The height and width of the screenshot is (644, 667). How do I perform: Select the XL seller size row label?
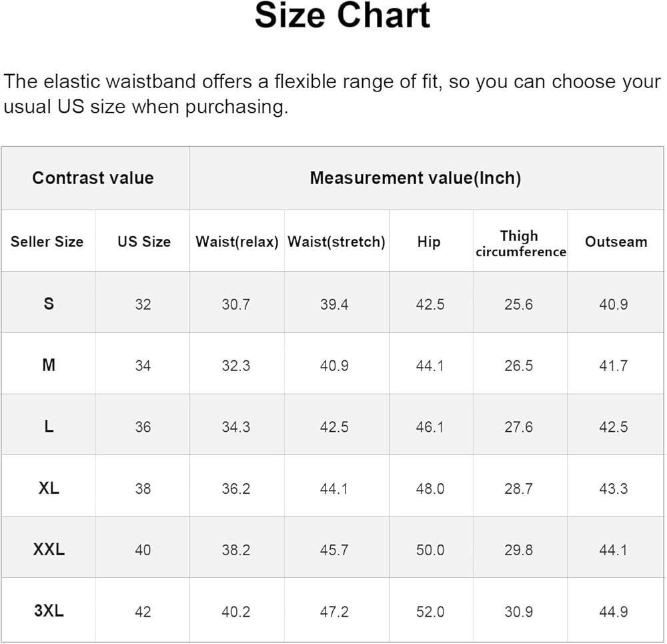[49, 488]
